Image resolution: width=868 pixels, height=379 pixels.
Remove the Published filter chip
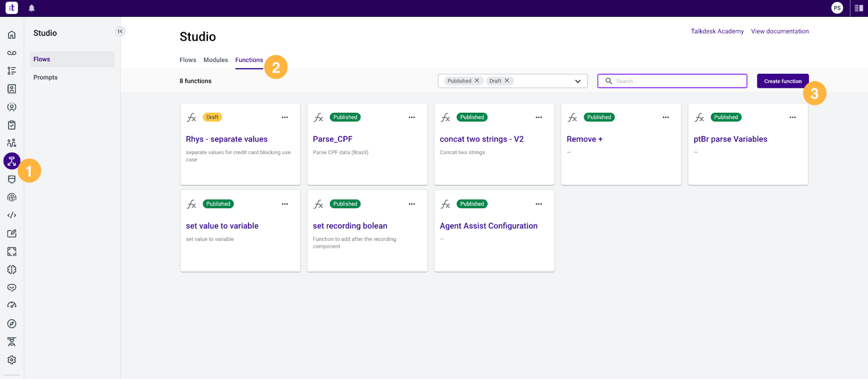pyautogui.click(x=477, y=81)
